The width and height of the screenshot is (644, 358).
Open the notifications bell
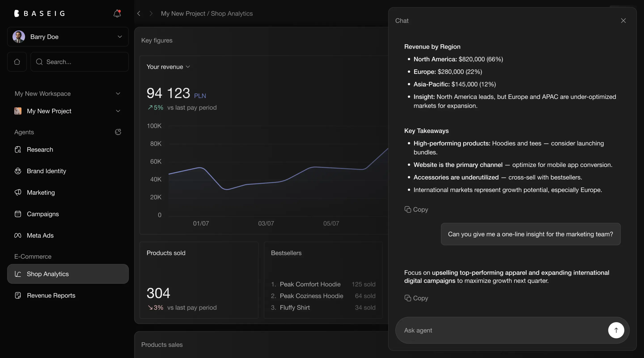pyautogui.click(x=117, y=13)
